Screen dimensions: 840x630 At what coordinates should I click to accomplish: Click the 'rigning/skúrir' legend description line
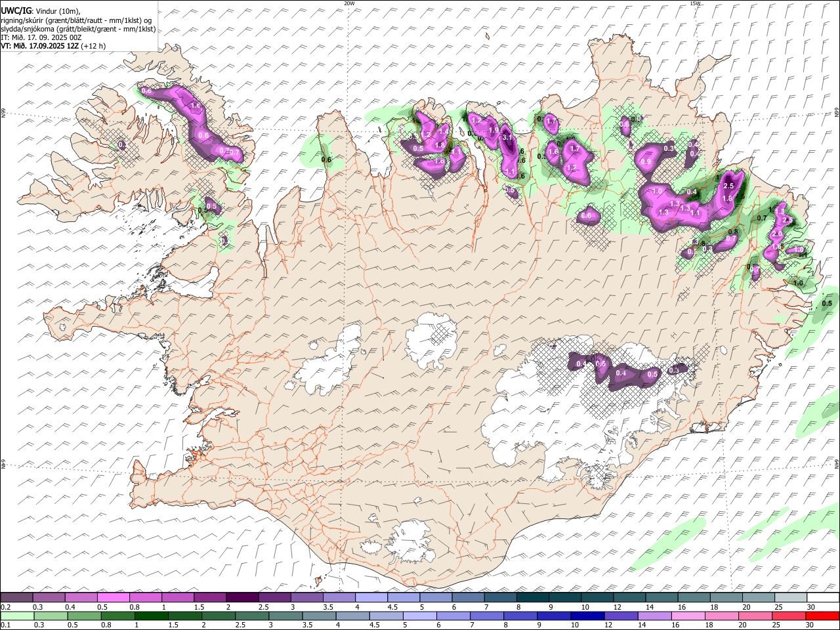[77, 20]
